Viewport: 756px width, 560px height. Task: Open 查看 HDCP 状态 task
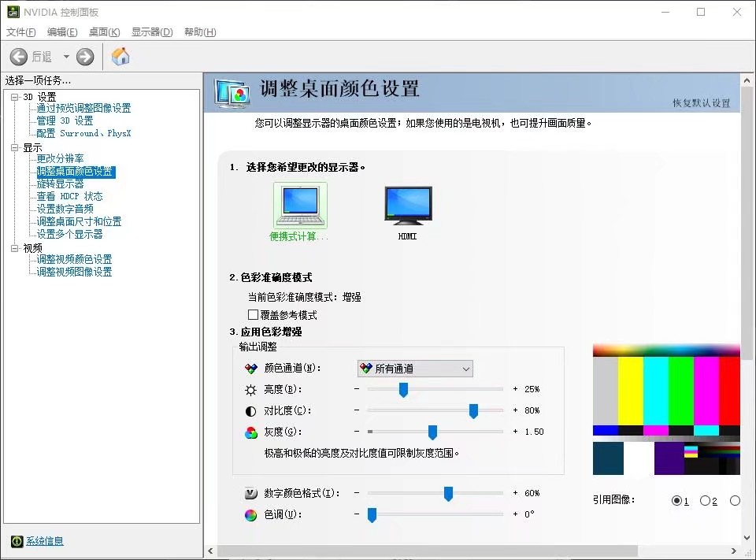coord(70,196)
